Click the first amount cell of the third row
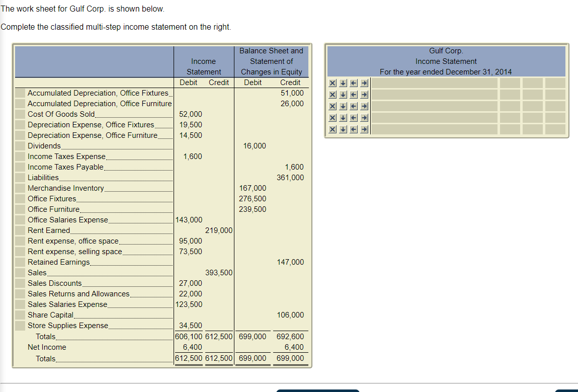578x392 pixels. pos(510,106)
